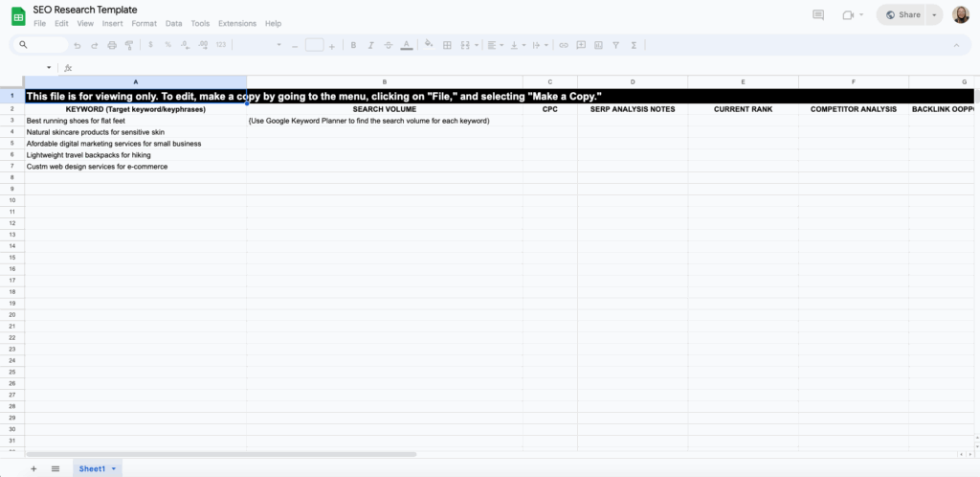The width and height of the screenshot is (980, 477).
Task: Insert a link
Action: (563, 45)
